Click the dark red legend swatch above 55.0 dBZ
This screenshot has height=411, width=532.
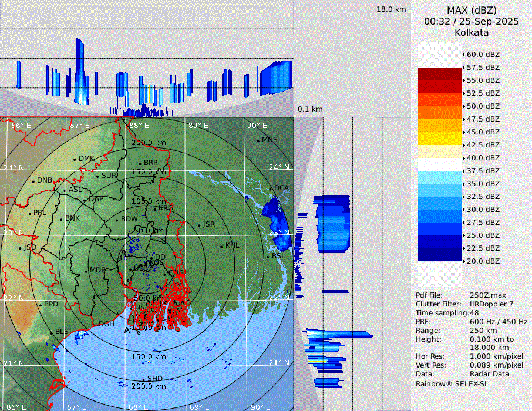click(440, 74)
